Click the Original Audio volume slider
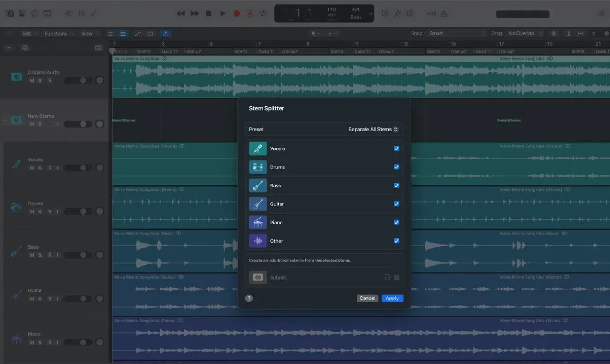 [x=78, y=81]
